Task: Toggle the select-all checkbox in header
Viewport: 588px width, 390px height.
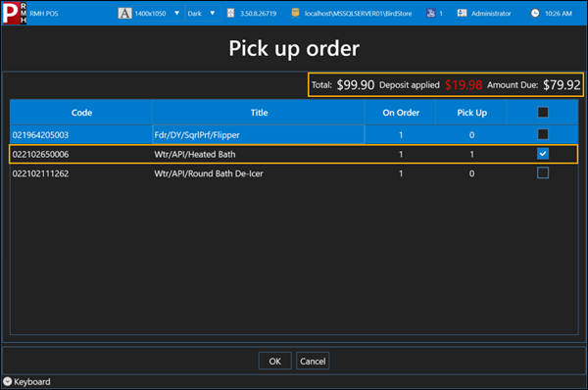Action: pos(543,112)
